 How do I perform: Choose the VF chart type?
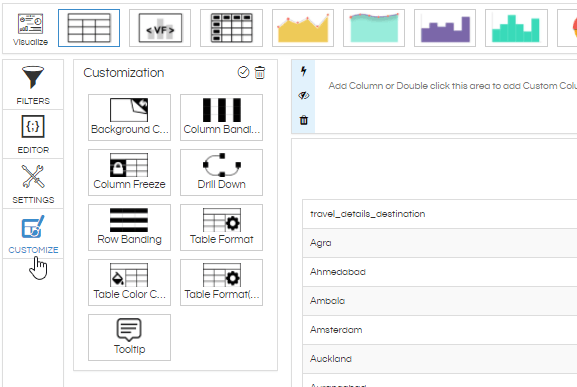pos(160,28)
